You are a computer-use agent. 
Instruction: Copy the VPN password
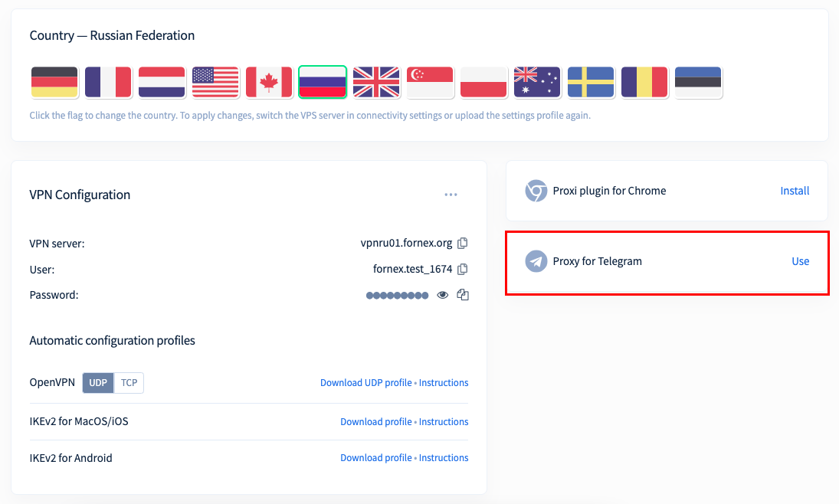pyautogui.click(x=463, y=295)
